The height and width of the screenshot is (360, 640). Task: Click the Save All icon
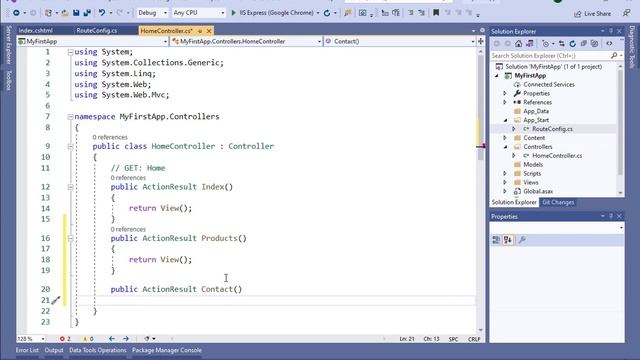pyautogui.click(x=87, y=13)
